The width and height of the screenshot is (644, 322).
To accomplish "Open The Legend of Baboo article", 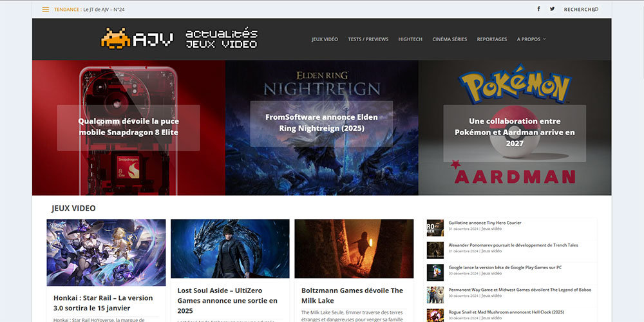I will pos(520,290).
